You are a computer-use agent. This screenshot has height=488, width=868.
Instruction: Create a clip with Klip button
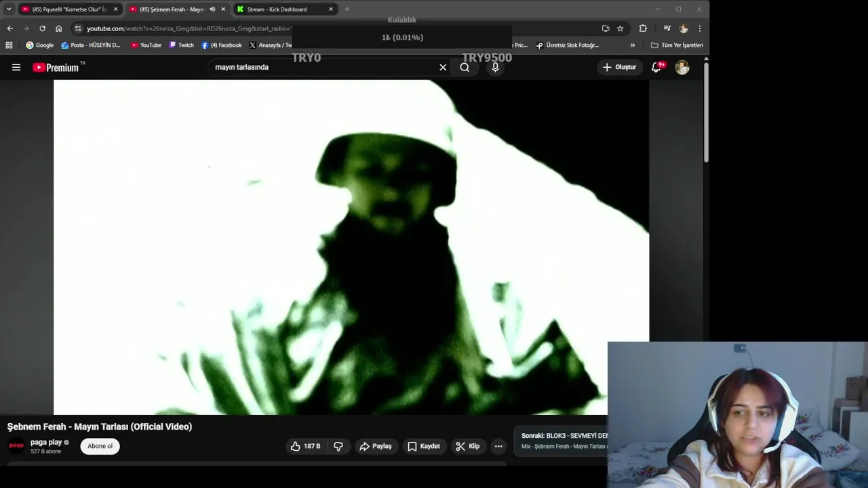click(x=468, y=446)
